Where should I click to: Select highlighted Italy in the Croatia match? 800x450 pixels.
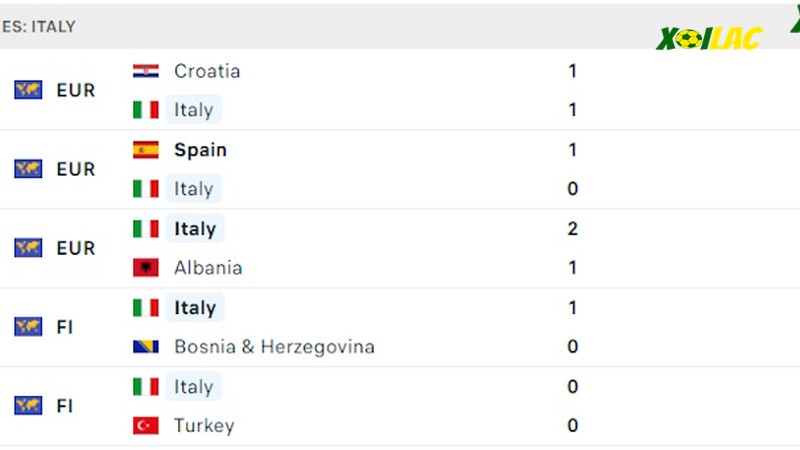click(193, 110)
